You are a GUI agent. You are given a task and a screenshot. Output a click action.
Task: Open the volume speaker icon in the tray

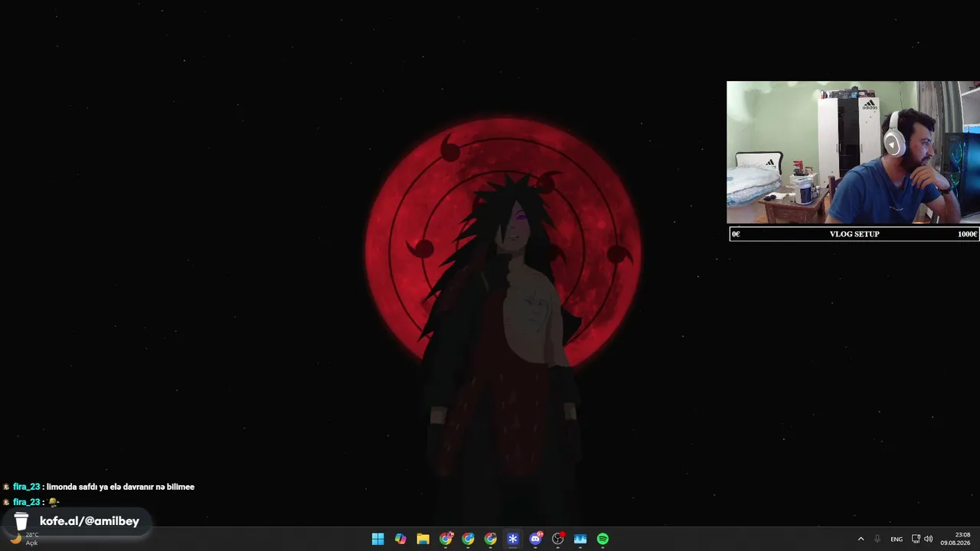click(929, 539)
